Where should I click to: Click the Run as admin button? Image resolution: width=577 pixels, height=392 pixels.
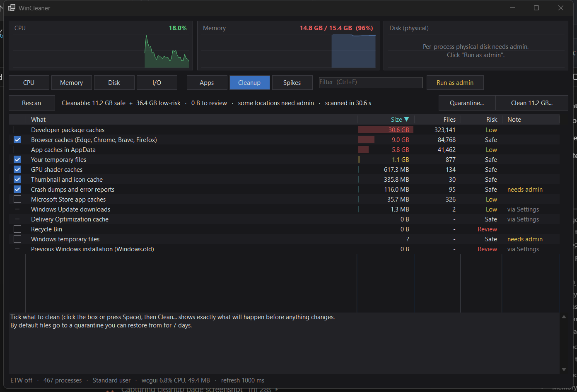tap(455, 83)
